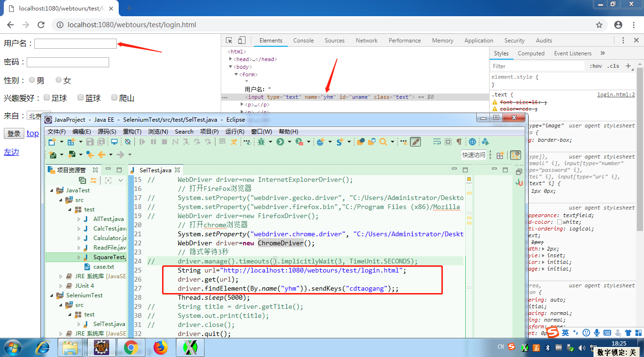Add new style rule with plus icon
Image resolution: width=644 pixels, height=357 pixels.
click(628, 66)
